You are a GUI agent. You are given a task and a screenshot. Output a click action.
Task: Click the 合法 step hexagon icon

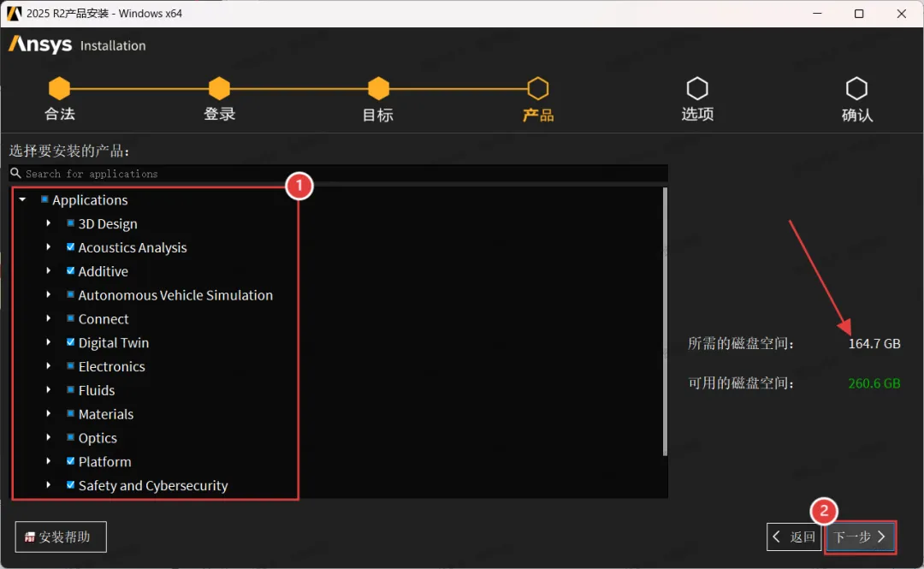click(60, 88)
